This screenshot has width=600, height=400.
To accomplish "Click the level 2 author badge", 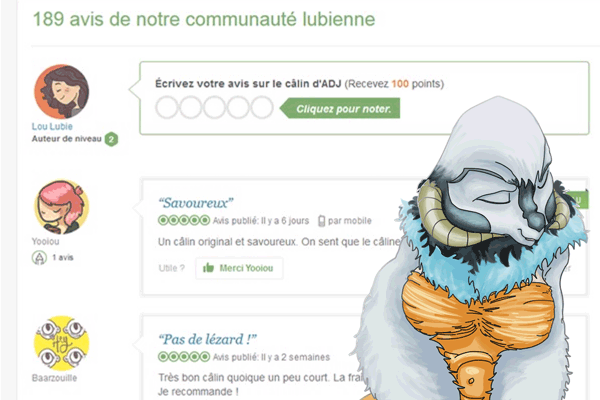I will [x=111, y=139].
